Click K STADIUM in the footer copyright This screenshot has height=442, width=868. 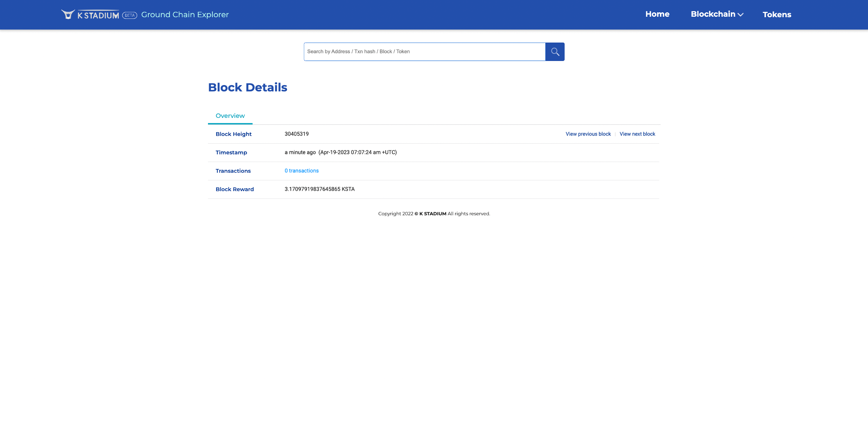point(432,214)
